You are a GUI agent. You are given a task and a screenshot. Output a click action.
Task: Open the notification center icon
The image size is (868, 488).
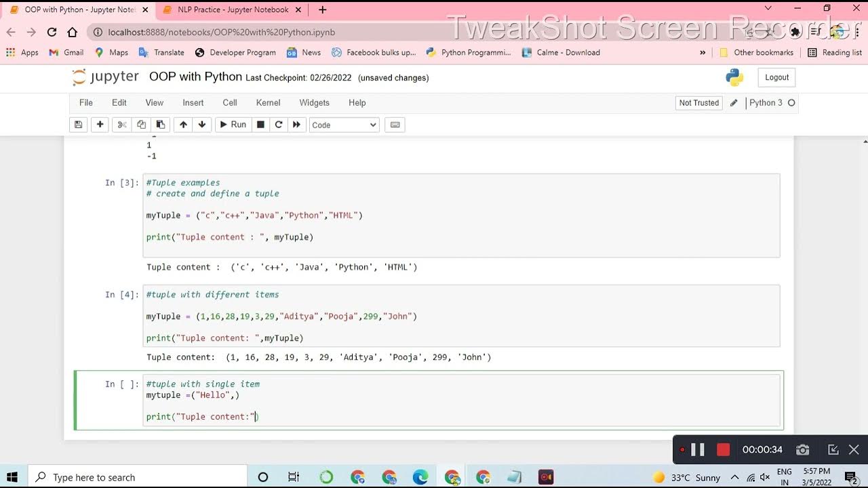pyautogui.click(x=851, y=477)
